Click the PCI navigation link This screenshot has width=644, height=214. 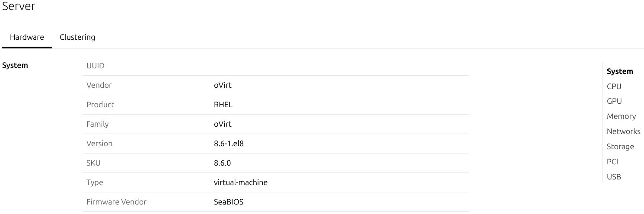pos(612,162)
